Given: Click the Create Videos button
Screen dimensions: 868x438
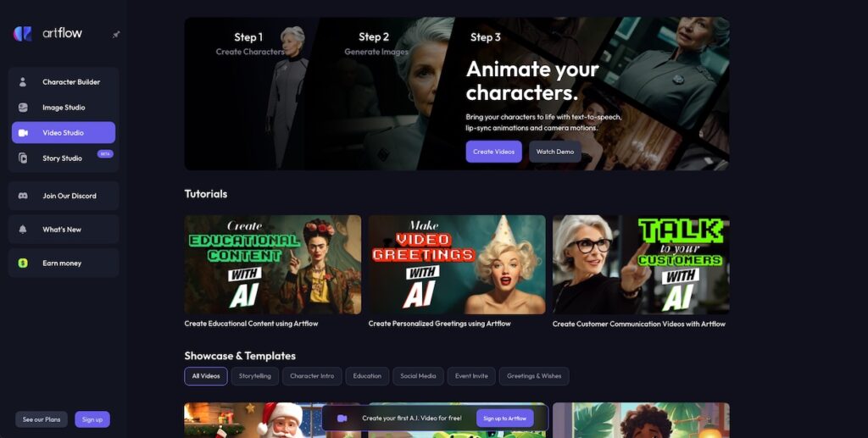Looking at the screenshot, I should (x=494, y=152).
